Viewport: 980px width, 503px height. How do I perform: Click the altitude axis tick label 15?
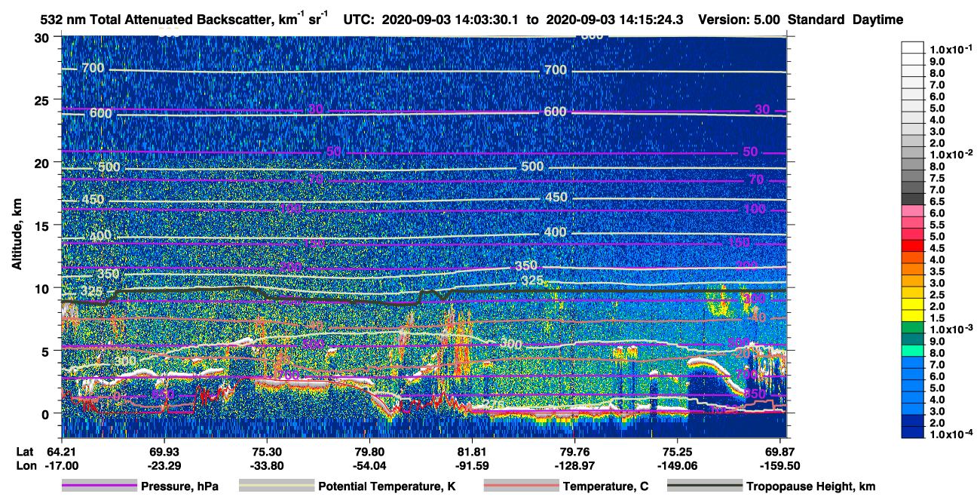(x=43, y=225)
